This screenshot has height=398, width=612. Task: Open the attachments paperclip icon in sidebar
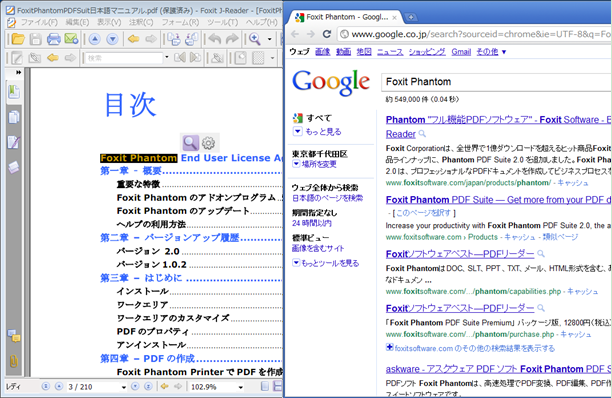(x=14, y=361)
